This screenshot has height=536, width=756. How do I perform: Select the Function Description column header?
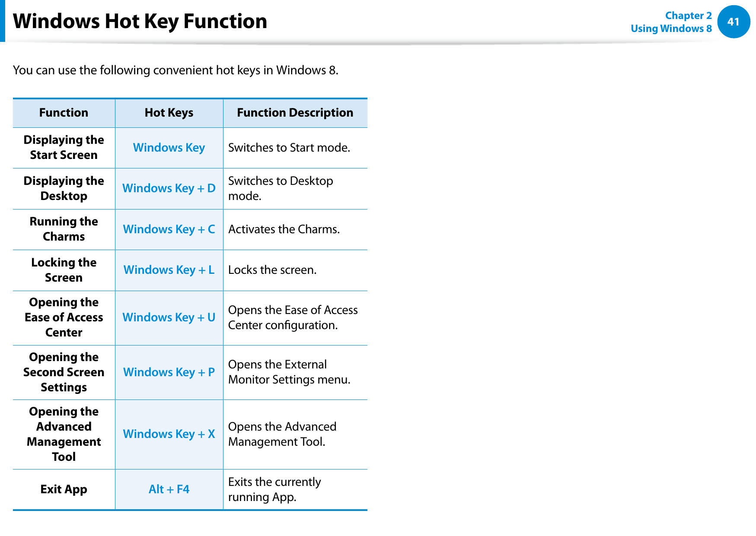pos(295,113)
